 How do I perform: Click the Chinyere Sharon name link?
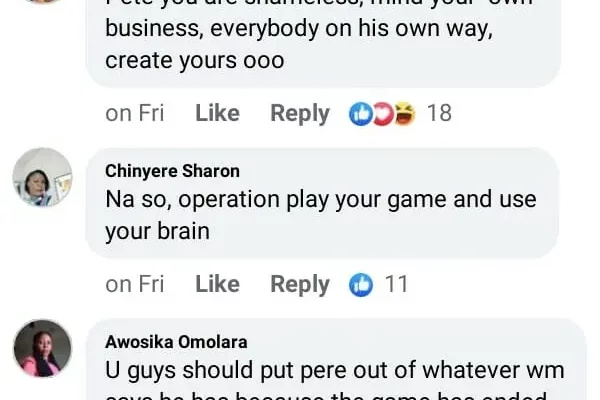coord(172,171)
